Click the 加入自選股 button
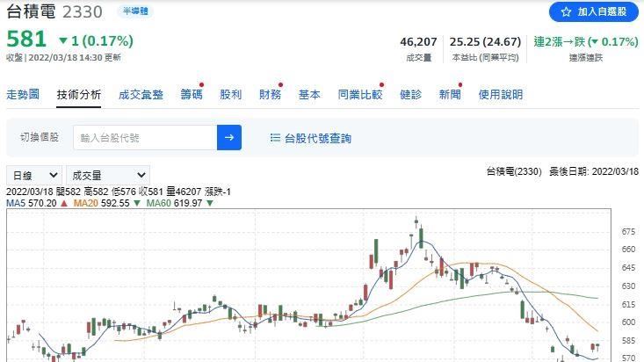 click(594, 12)
